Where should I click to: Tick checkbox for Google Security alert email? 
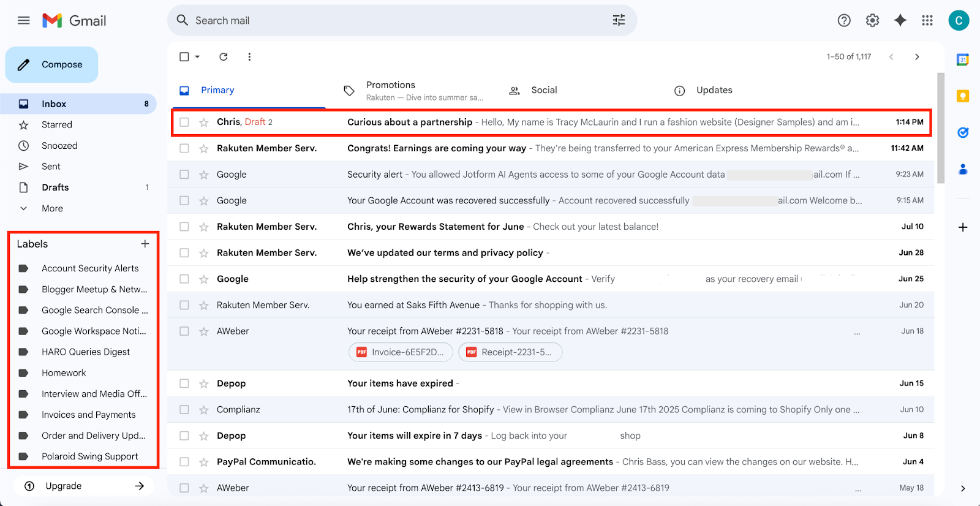(x=184, y=175)
